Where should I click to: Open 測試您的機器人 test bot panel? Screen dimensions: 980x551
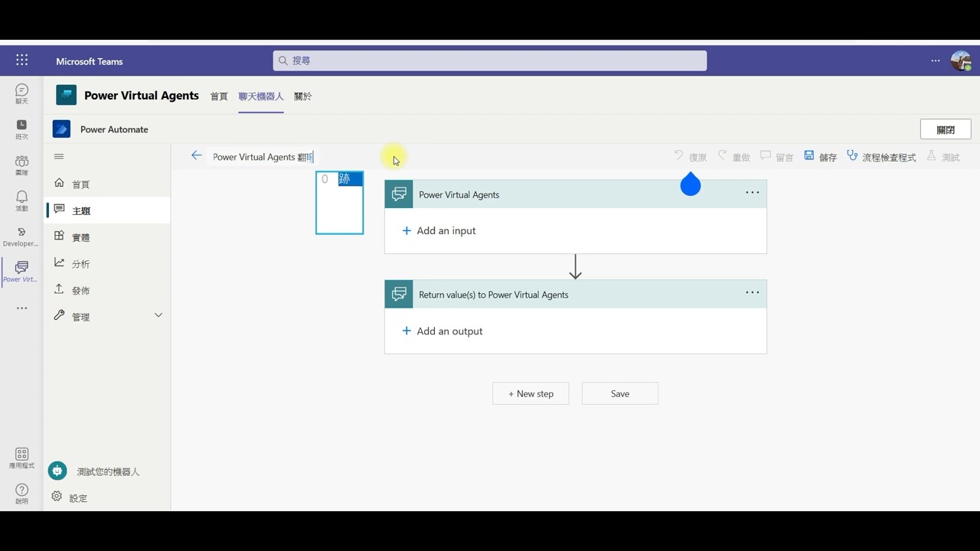click(x=94, y=471)
